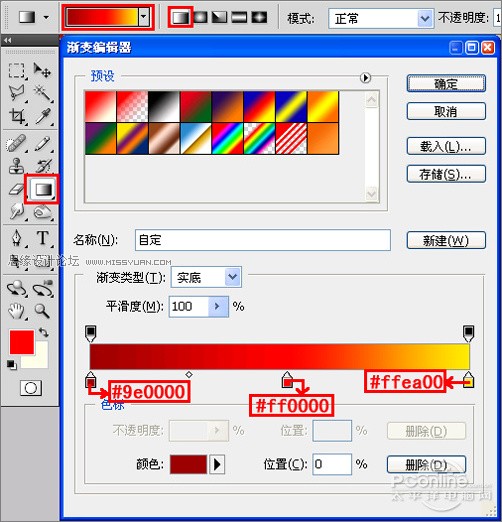The image size is (502, 522).
Task: Click 确定 to confirm gradient
Action: click(x=446, y=83)
